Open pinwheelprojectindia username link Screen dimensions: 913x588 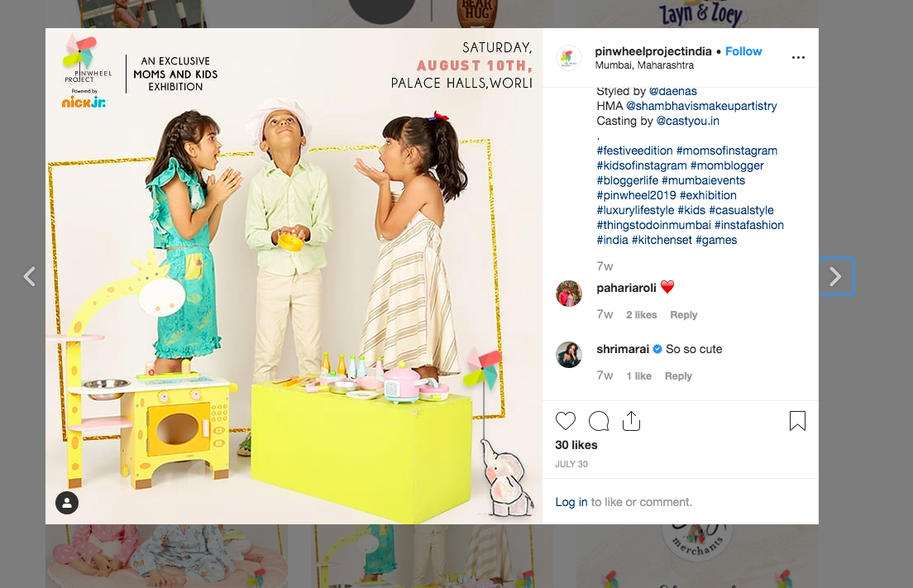tap(652, 51)
